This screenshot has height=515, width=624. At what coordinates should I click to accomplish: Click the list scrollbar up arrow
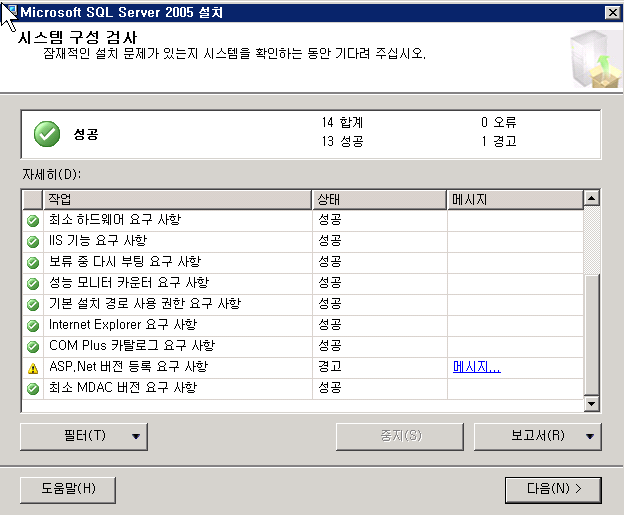tap(592, 198)
